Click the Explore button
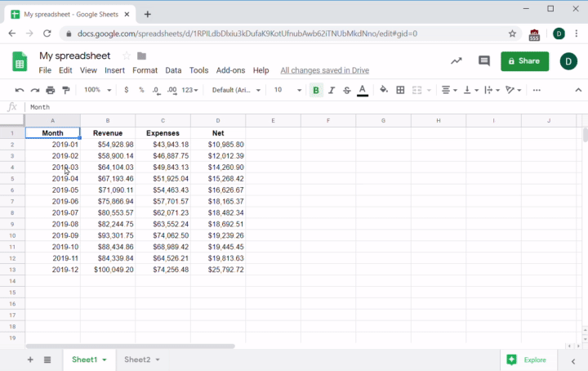Viewport: 588px width, 371px height. pyautogui.click(x=527, y=360)
